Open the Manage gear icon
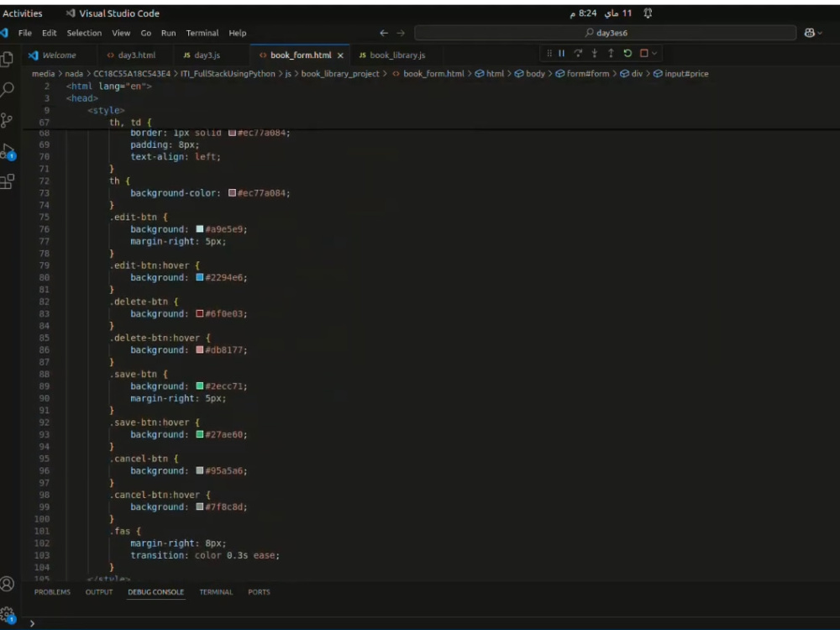This screenshot has height=630, width=840. 7,615
